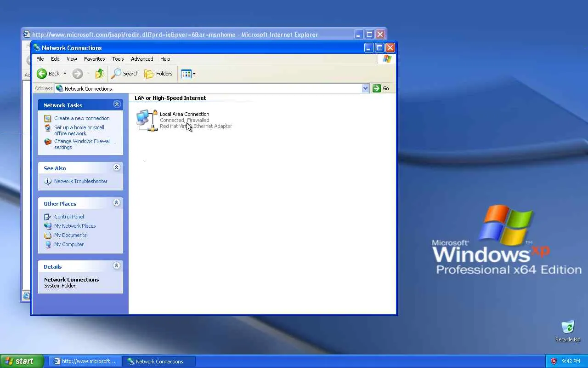This screenshot has width=588, height=368.
Task: Click the "See Also" panel heading
Action: point(55,168)
